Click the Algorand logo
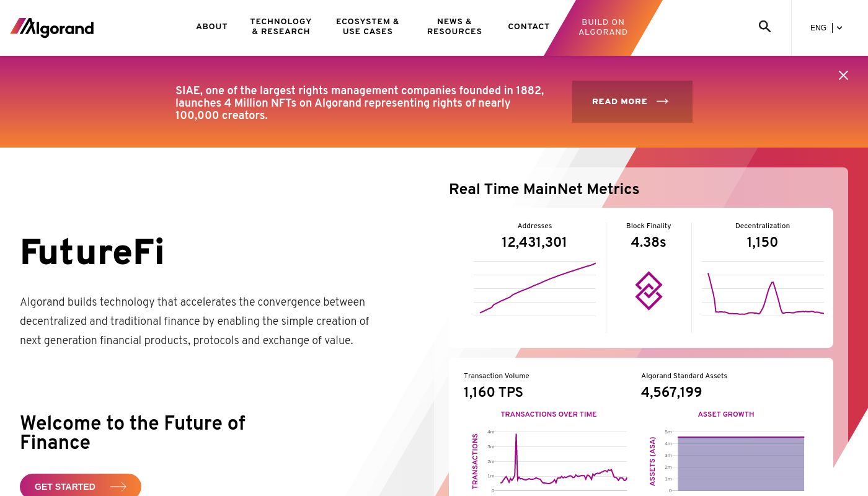The image size is (868, 496). pyautogui.click(x=52, y=28)
